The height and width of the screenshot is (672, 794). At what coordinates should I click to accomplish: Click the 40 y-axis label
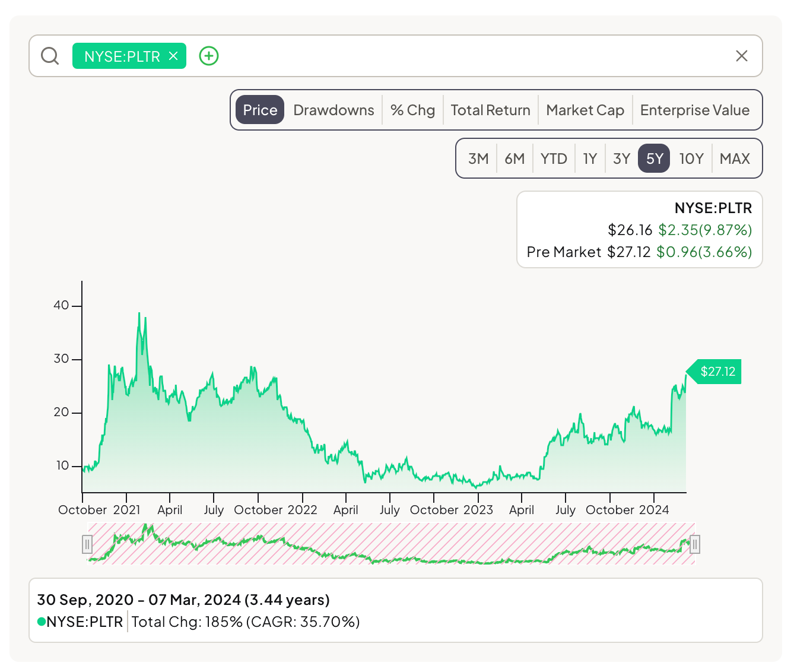point(61,305)
